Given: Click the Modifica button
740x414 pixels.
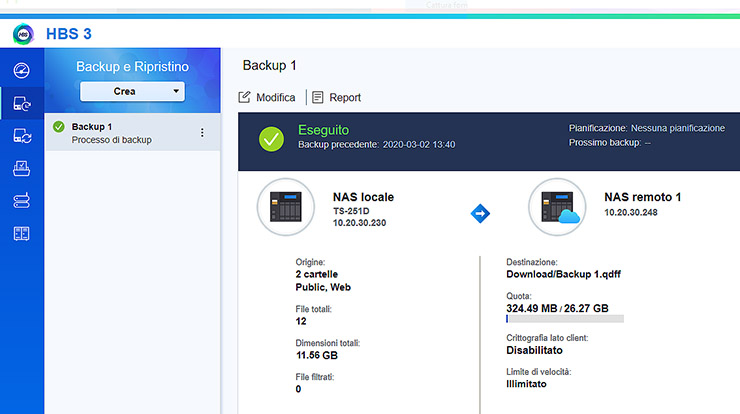Looking at the screenshot, I should click(267, 97).
